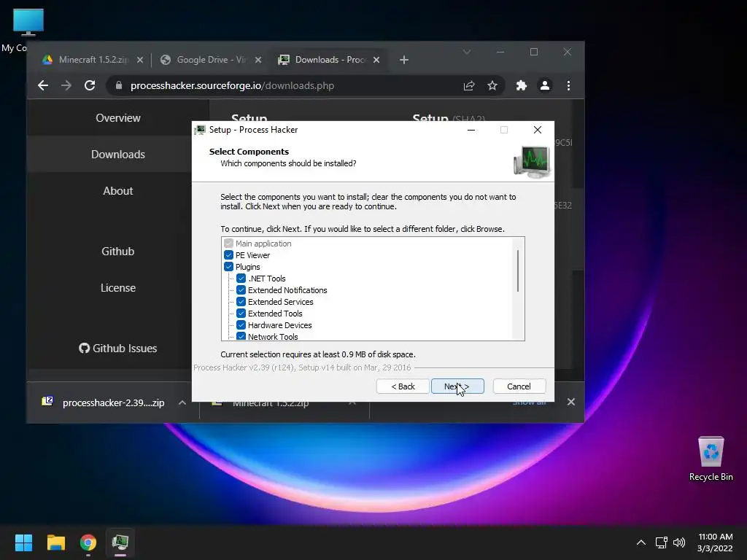Click the browser forward arrow

click(x=66, y=86)
